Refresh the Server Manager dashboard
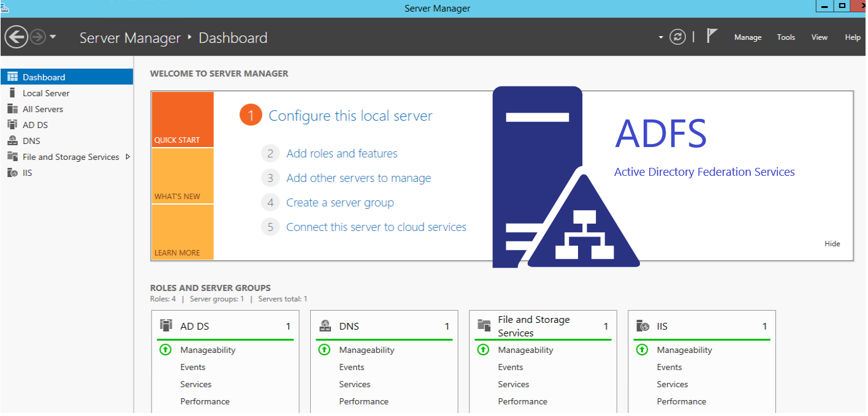The image size is (868, 416). point(677,37)
